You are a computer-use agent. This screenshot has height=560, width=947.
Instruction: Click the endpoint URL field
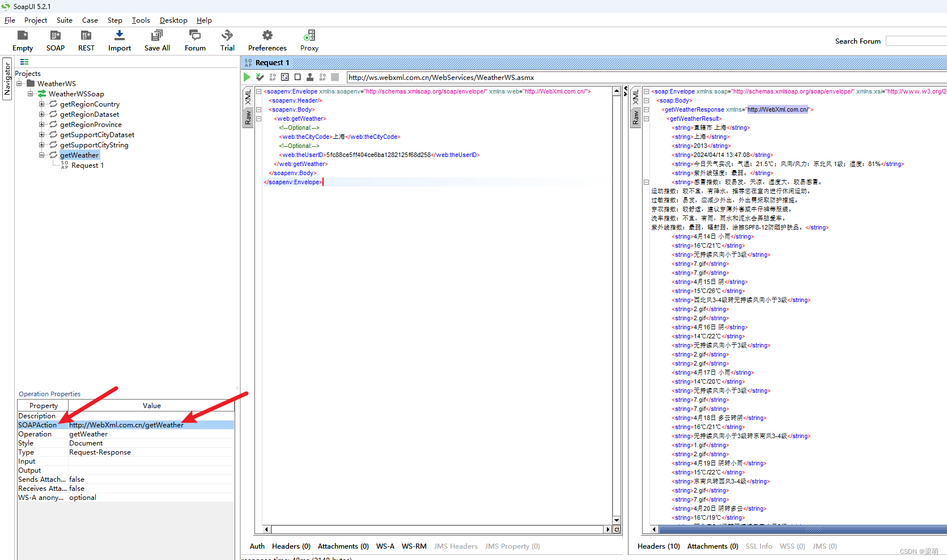tap(646, 77)
